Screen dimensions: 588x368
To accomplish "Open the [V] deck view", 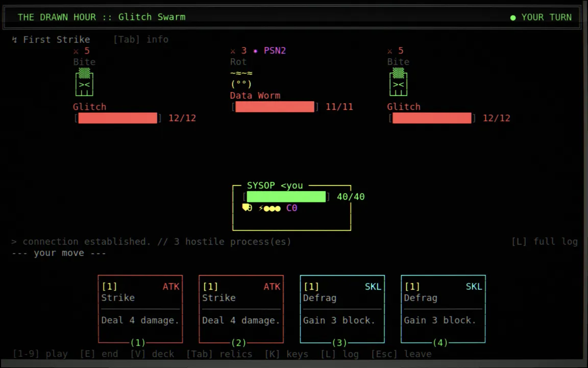I will (x=152, y=354).
